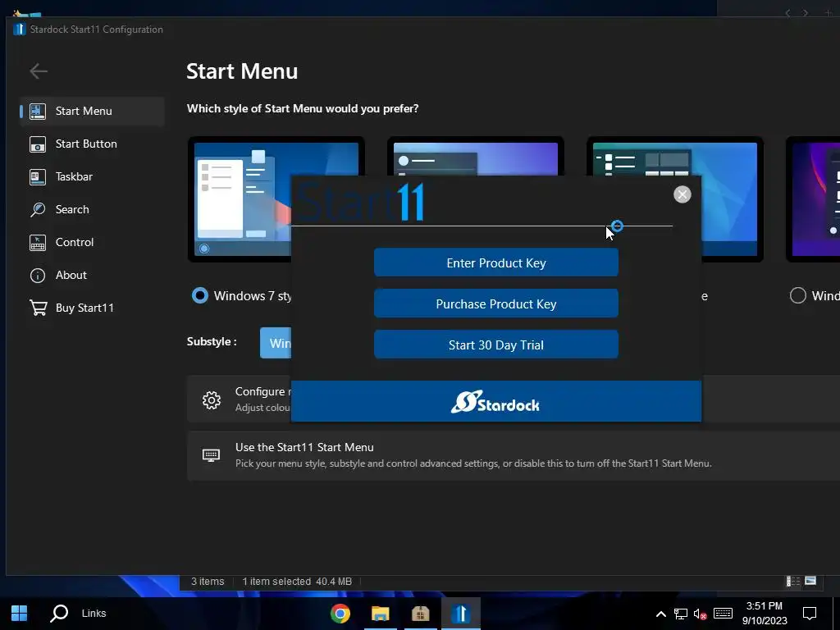Click the Start11 title bar app icon
Viewport: 840px width, 630px height.
click(x=20, y=29)
